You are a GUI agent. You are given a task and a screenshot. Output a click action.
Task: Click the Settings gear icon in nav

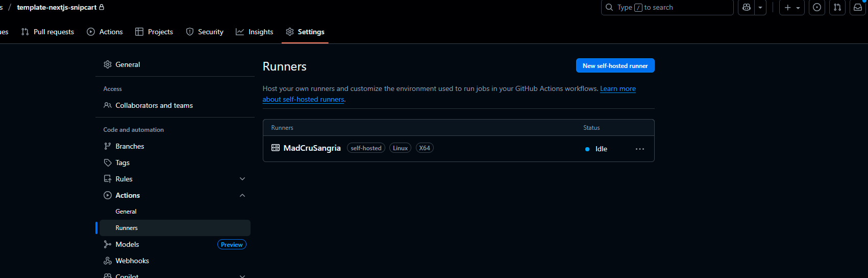(x=290, y=32)
